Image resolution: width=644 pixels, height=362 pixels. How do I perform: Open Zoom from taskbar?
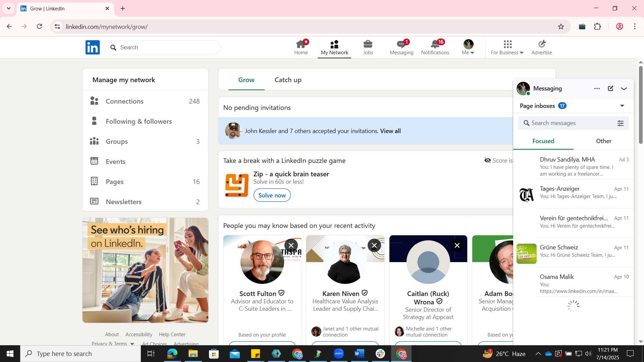(339, 354)
